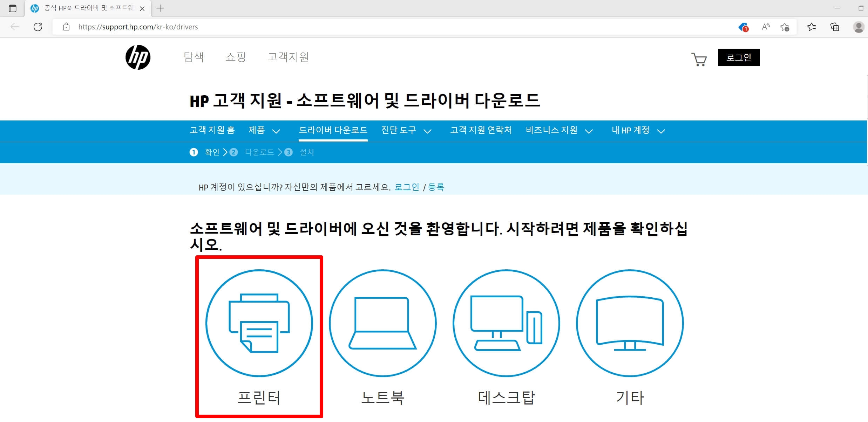Screen dimensions: 868x422
Task: Select the monitor (기타) product icon
Action: pyautogui.click(x=630, y=323)
